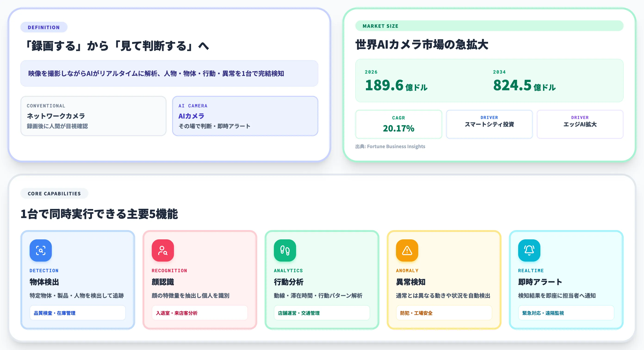Viewport: 644px width, 350px height.
Task: Click the ANALYTICS category label
Action: click(288, 270)
